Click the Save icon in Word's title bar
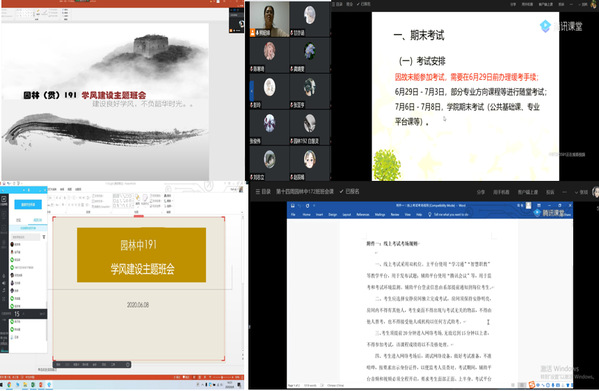The width and height of the screenshot is (599, 391). coord(293,206)
